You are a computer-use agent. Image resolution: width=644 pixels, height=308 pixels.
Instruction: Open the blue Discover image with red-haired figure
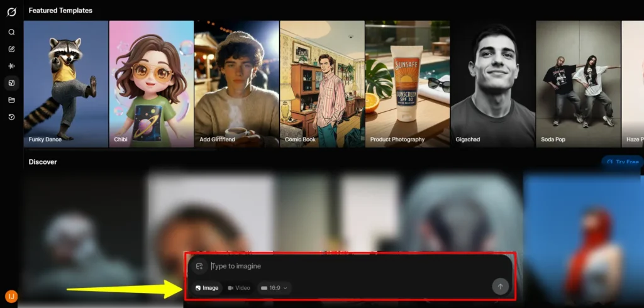click(584, 240)
